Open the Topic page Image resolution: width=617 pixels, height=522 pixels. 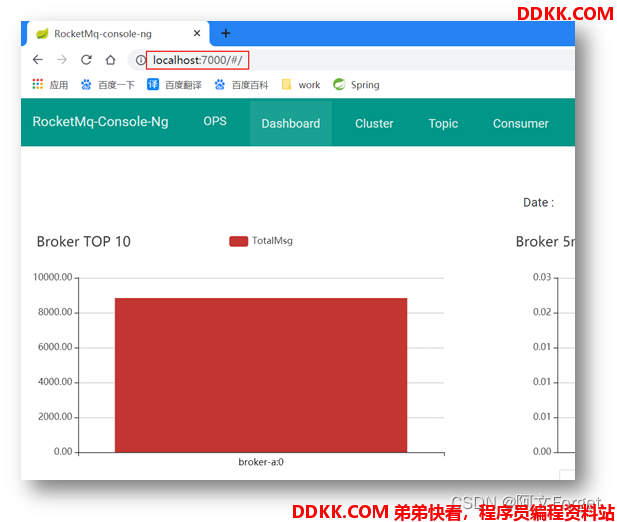(x=443, y=124)
